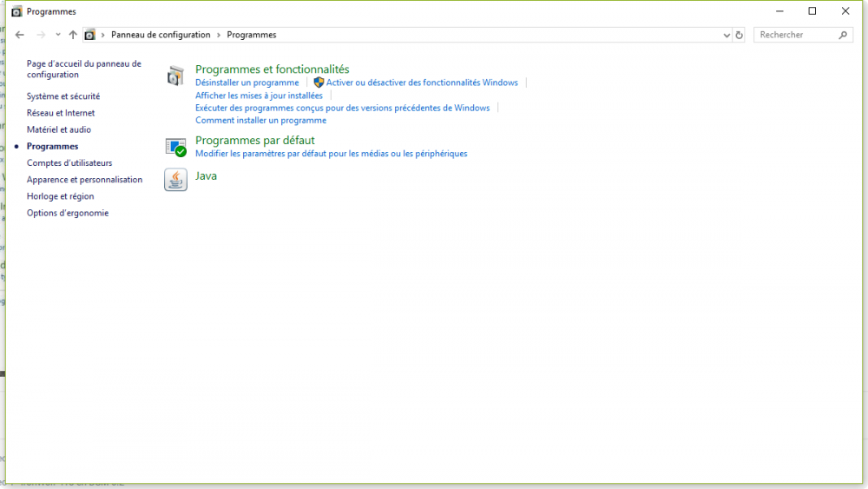The width and height of the screenshot is (868, 489).
Task: Click Désinstaller un programme
Action: point(247,83)
